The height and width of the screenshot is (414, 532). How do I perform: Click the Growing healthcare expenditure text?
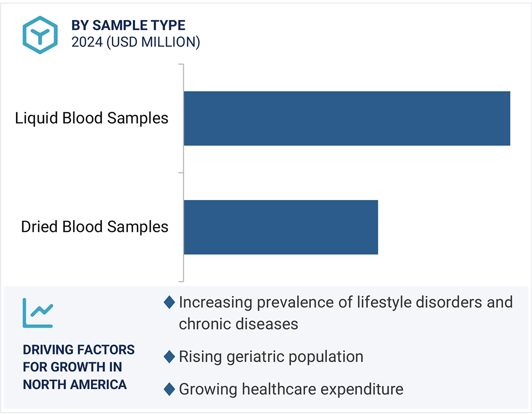291,389
